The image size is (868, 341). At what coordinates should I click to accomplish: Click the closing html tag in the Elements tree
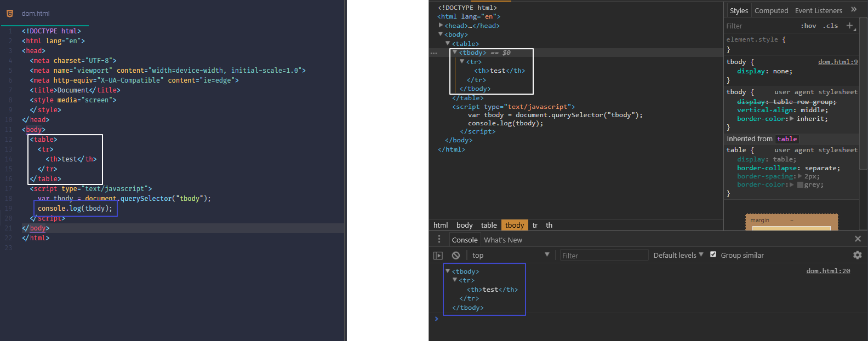pyautogui.click(x=451, y=149)
